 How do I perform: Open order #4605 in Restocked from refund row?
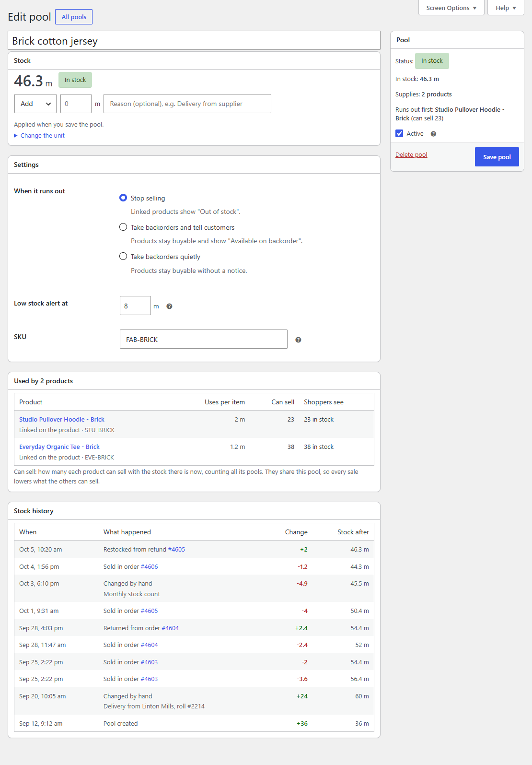pos(176,549)
